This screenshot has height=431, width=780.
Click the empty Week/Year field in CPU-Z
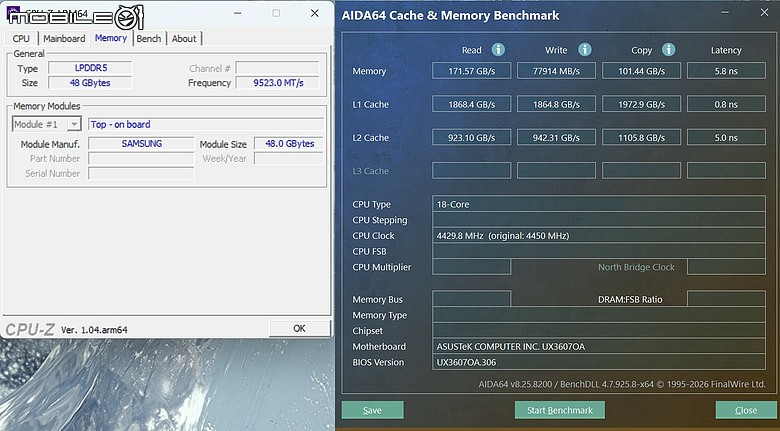[289, 158]
